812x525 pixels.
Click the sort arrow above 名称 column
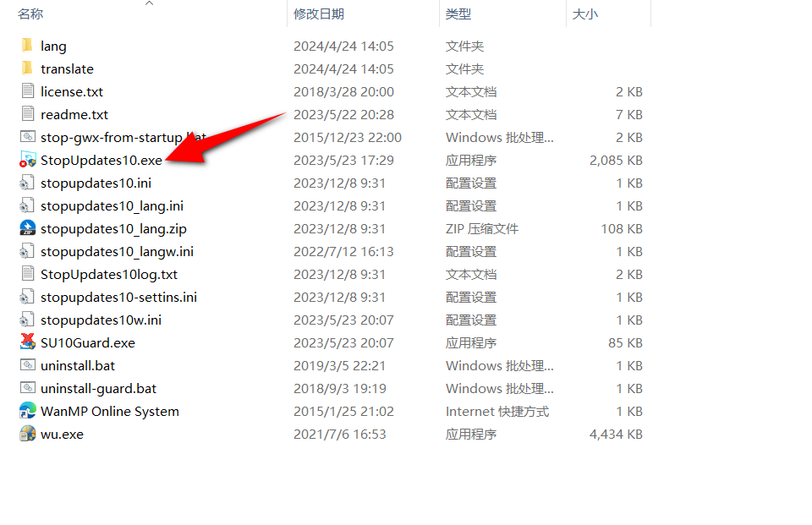[149, 3]
